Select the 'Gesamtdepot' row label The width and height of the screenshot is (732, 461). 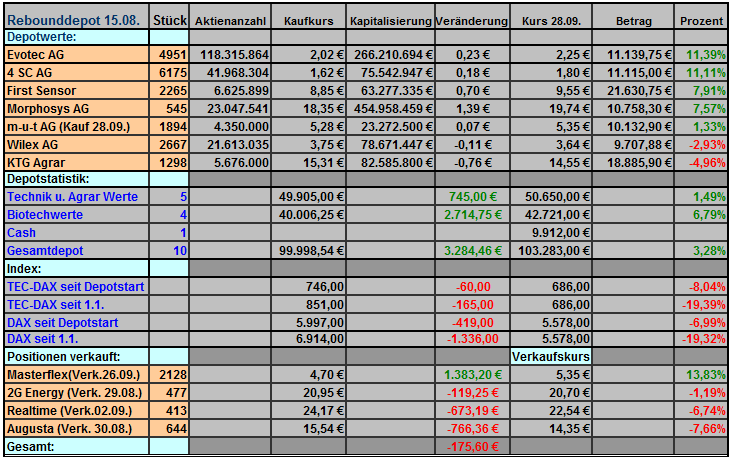[45, 251]
